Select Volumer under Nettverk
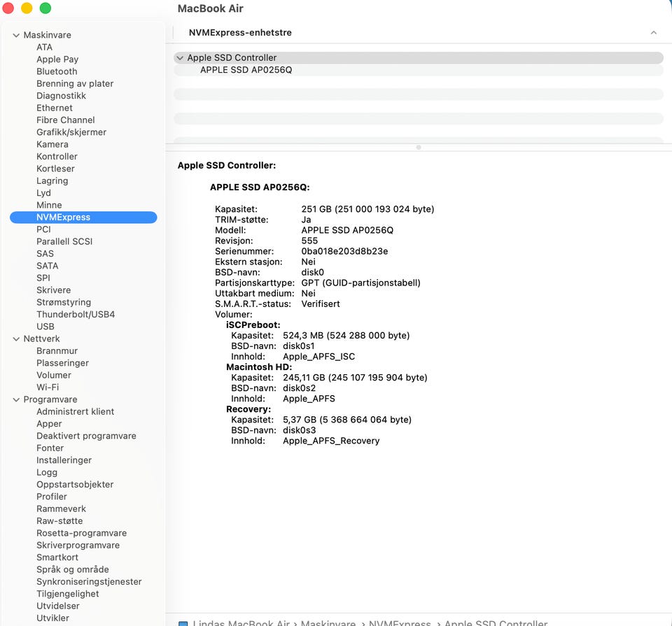The width and height of the screenshot is (672, 626). coord(54,375)
